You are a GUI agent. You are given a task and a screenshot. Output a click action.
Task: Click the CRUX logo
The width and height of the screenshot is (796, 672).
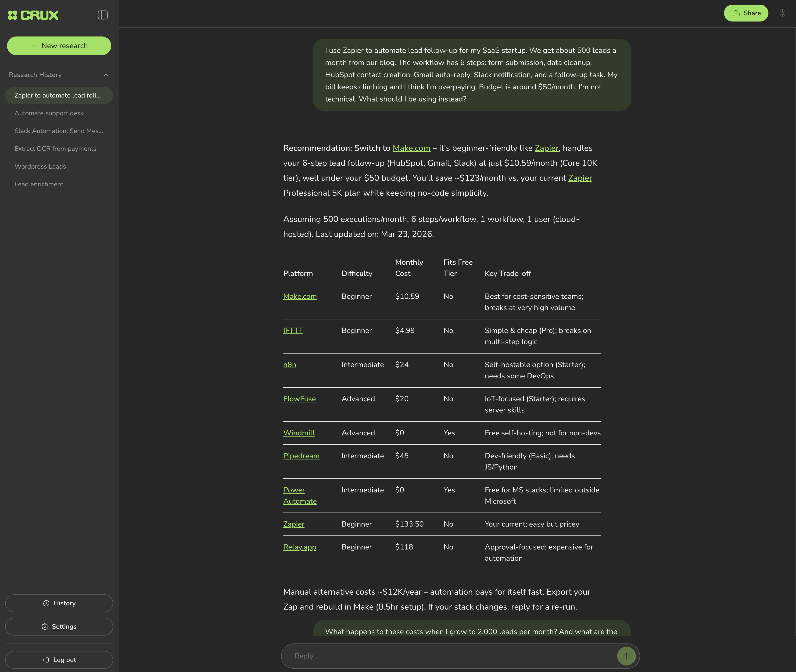33,15
